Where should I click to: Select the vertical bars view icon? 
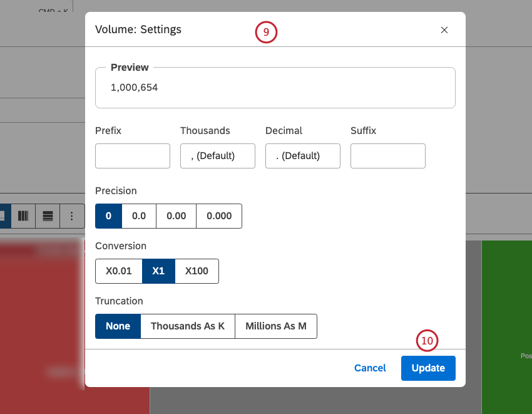click(23, 215)
